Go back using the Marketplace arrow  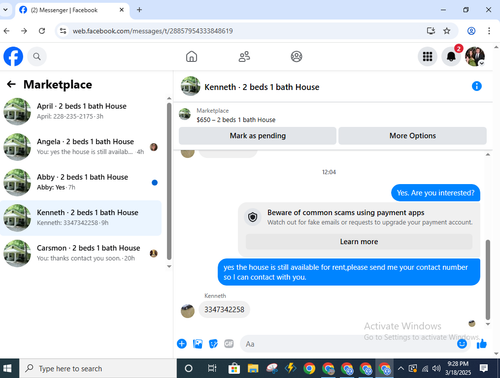coord(11,84)
